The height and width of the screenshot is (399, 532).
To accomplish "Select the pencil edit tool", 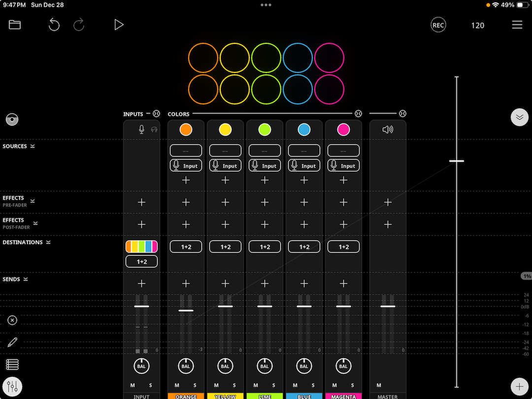I will [12, 342].
